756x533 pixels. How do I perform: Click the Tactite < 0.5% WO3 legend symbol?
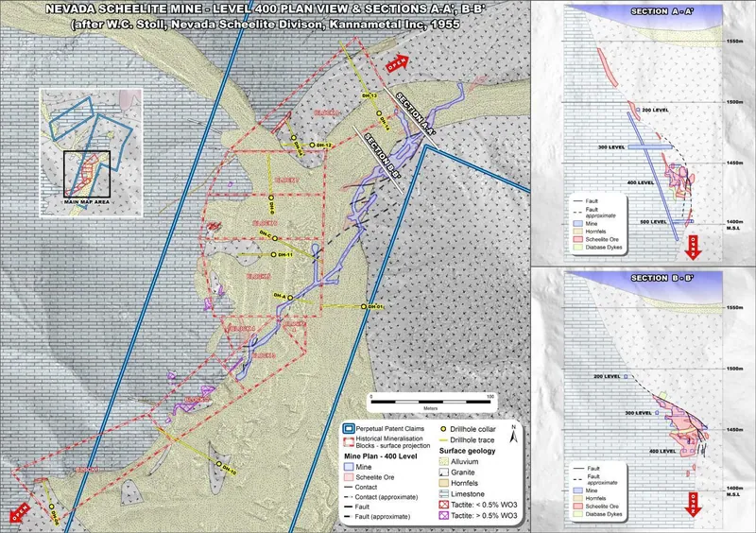(443, 505)
